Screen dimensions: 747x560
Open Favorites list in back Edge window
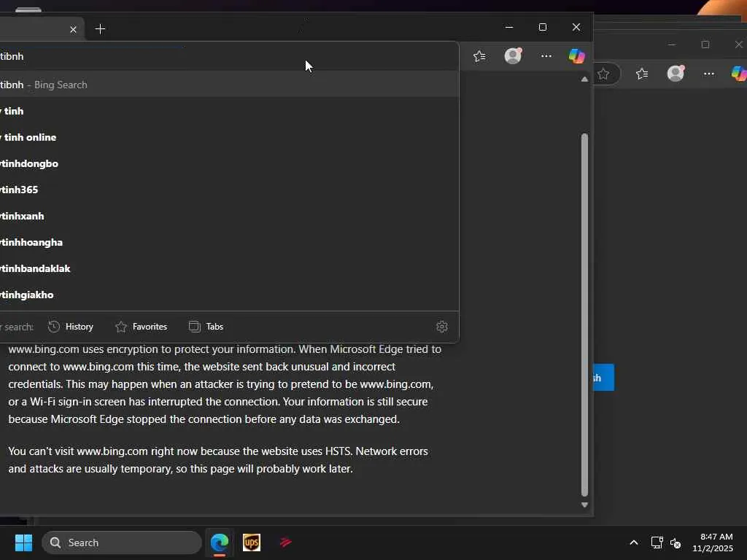coord(642,74)
